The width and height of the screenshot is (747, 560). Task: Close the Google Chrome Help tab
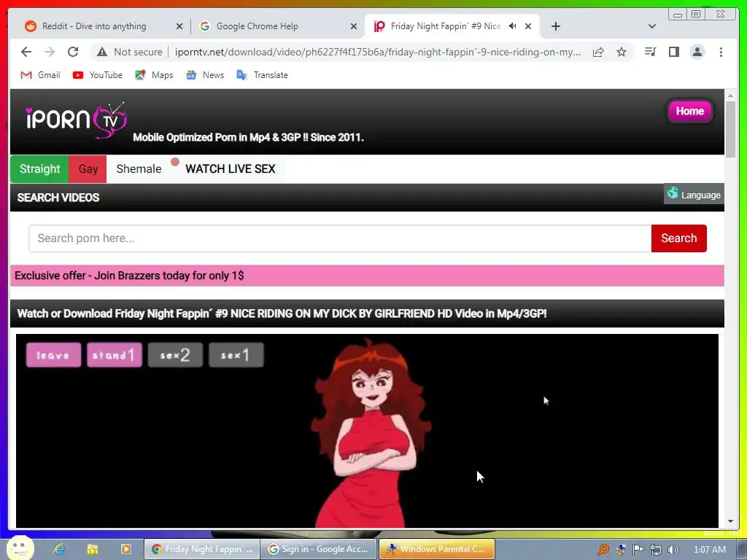pos(354,26)
